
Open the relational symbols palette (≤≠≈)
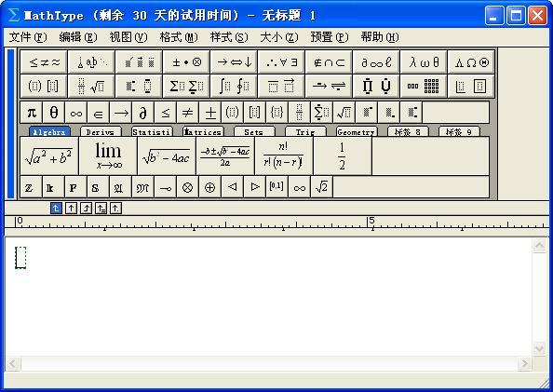coord(44,62)
